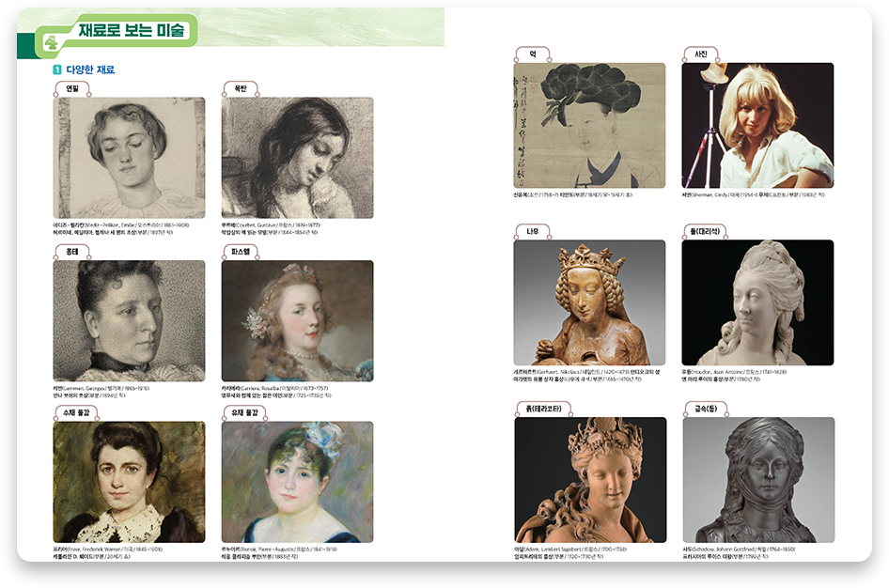
Task: Select the caption crediting Sherman, Cindy
Action: click(753, 194)
